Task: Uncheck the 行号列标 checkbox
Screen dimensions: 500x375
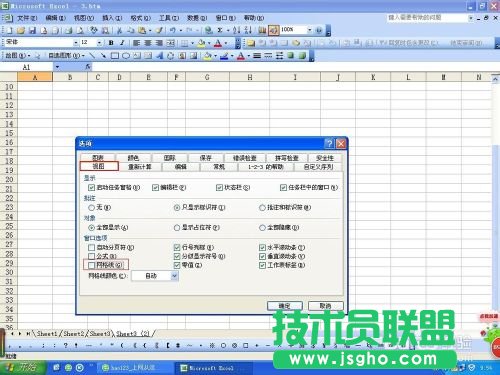Action: (x=177, y=247)
